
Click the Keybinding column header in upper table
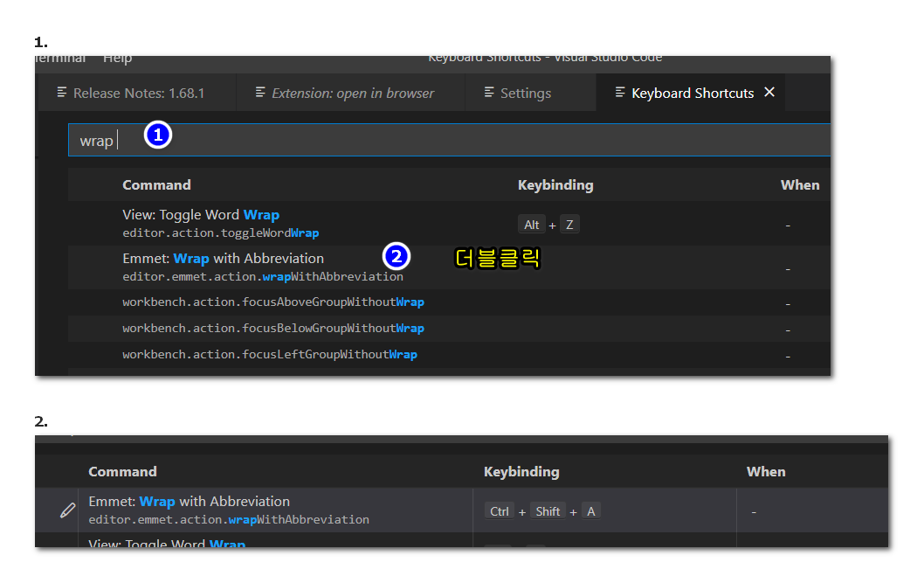coord(555,185)
